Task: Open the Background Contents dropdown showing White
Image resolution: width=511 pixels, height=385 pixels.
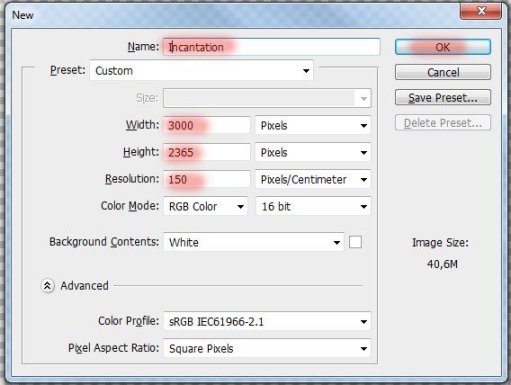Action: pyautogui.click(x=254, y=242)
